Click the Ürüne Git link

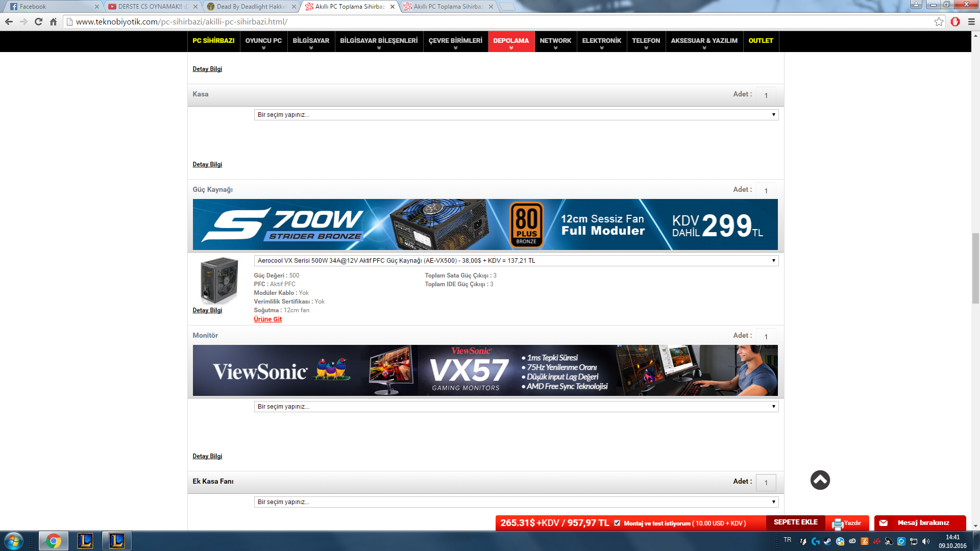pyautogui.click(x=267, y=319)
